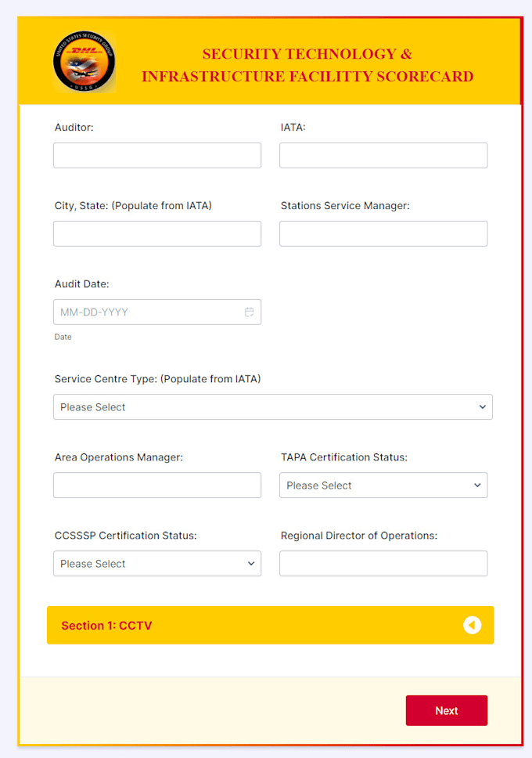Click the CCSSSP Certification Status chevron icon
This screenshot has width=532, height=758.
(x=251, y=563)
